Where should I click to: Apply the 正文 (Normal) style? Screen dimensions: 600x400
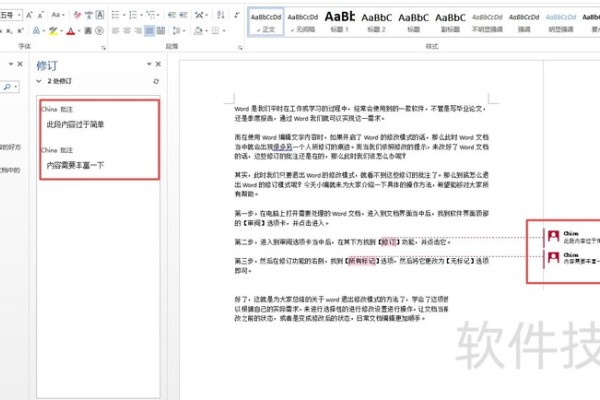(x=266, y=22)
